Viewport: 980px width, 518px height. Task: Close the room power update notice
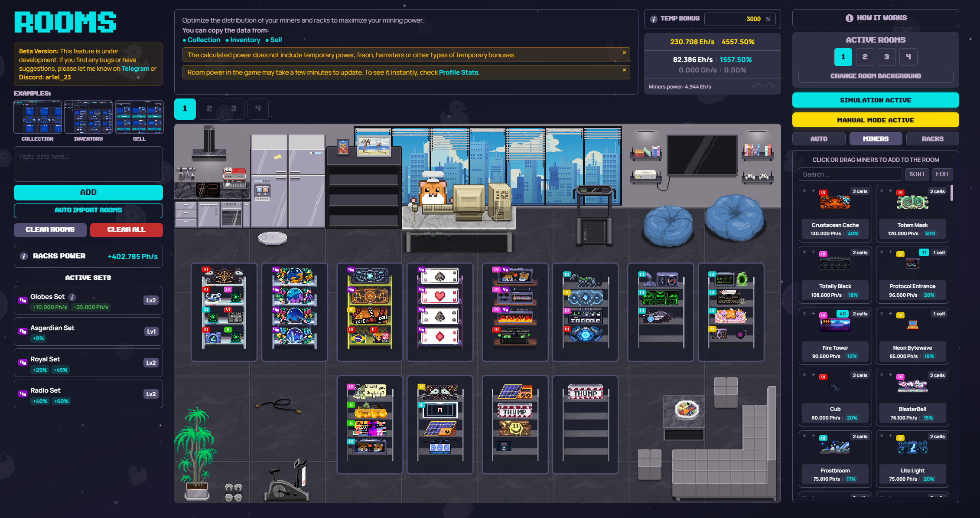pyautogui.click(x=624, y=70)
